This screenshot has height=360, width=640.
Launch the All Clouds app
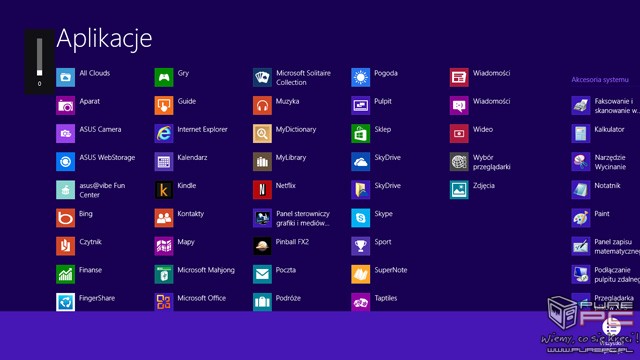tap(65, 77)
